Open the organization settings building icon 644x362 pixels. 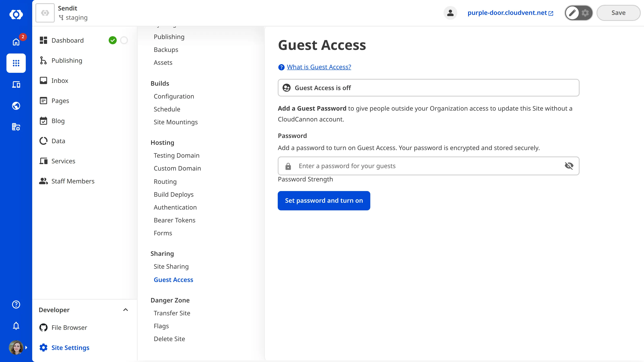pos(16,127)
